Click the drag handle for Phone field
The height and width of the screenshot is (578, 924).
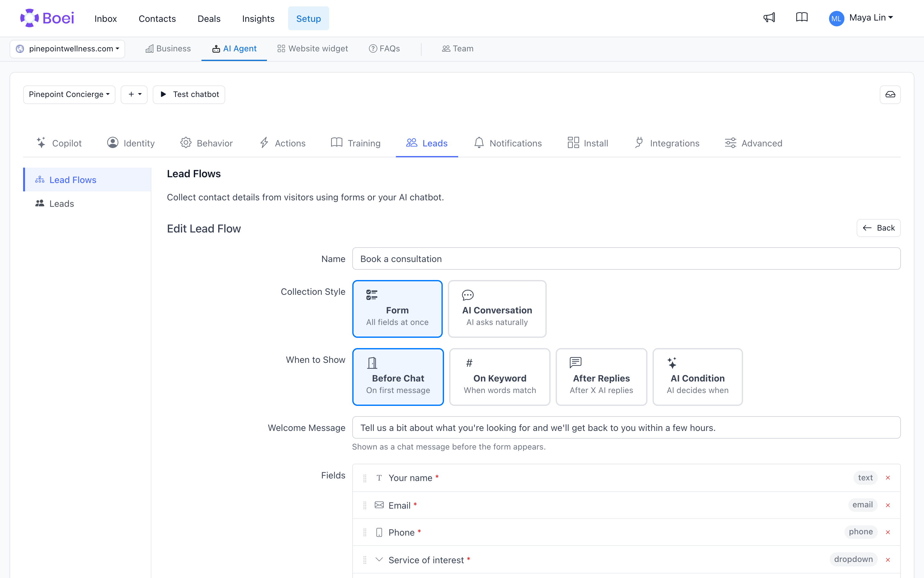365,532
